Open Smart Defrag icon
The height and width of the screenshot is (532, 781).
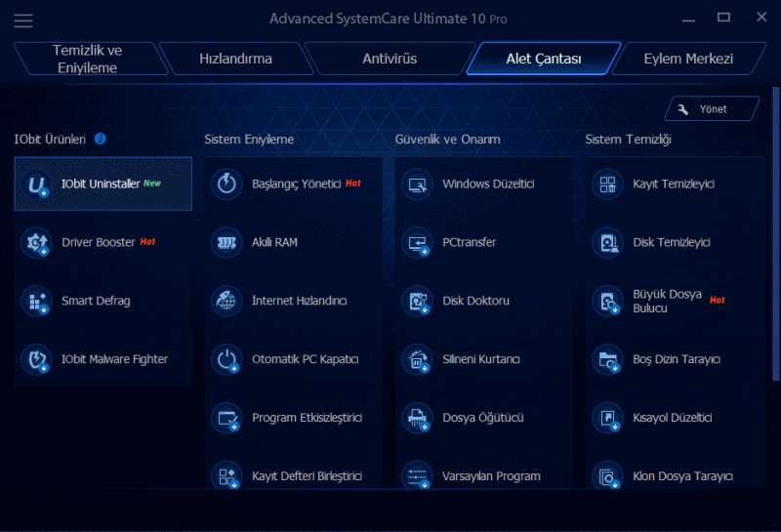pyautogui.click(x=36, y=301)
